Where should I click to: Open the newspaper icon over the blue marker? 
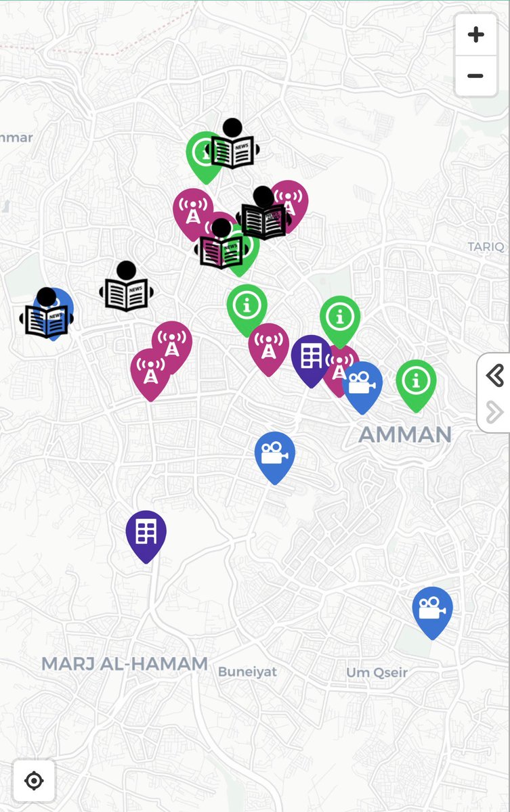pos(46,313)
